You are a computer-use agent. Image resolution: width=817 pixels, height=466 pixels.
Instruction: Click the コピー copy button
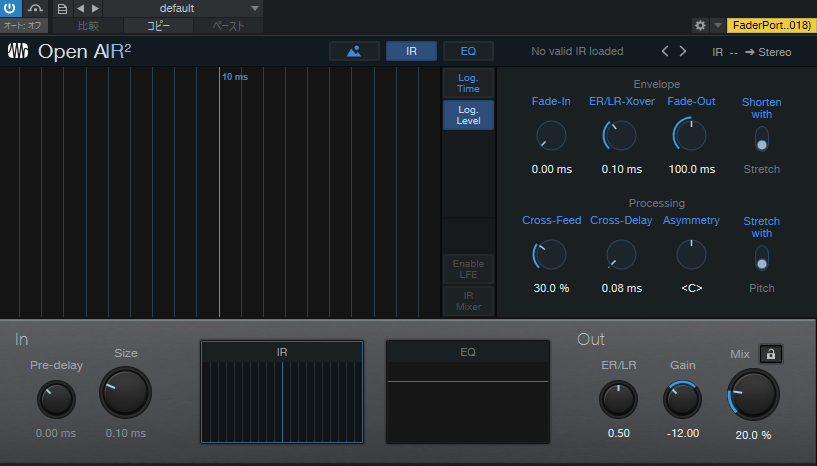click(158, 26)
